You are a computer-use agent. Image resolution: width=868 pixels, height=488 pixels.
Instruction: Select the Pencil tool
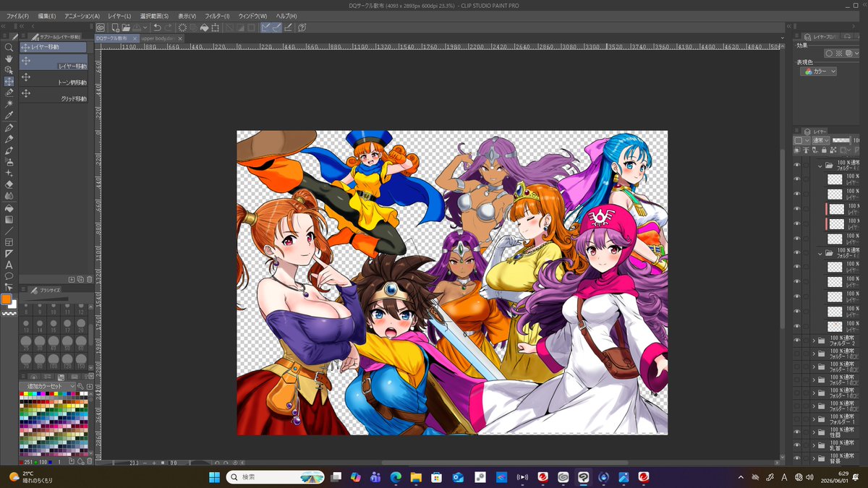(9, 139)
